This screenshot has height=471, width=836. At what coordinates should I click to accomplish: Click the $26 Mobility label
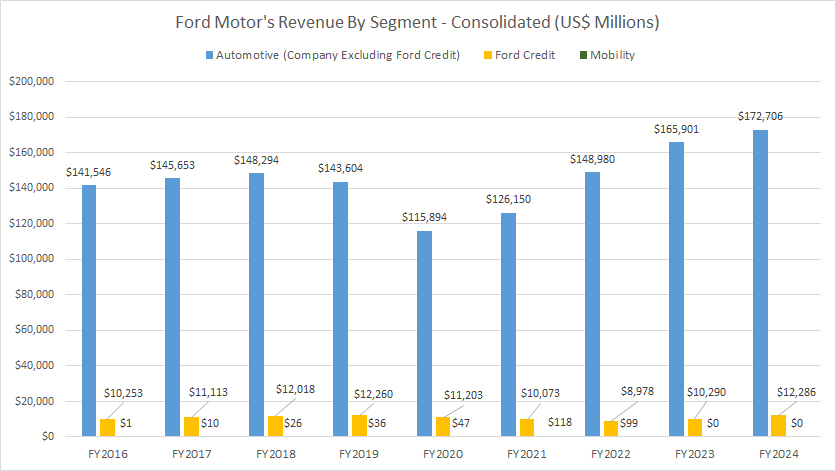point(293,424)
